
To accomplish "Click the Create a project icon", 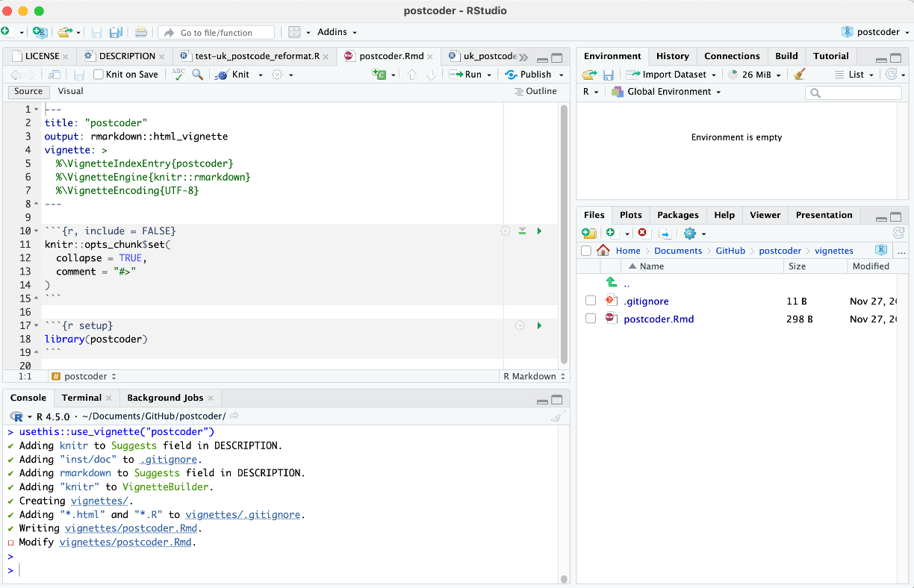I will (40, 32).
